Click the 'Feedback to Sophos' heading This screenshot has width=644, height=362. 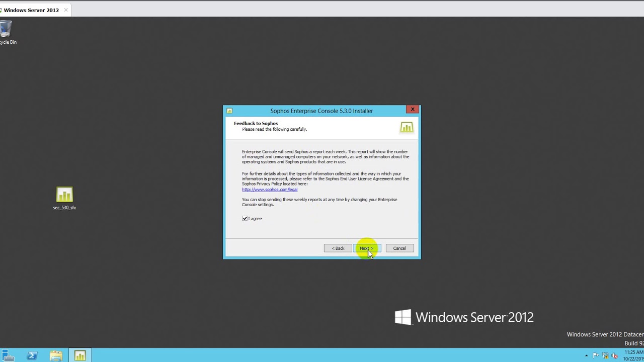256,123
